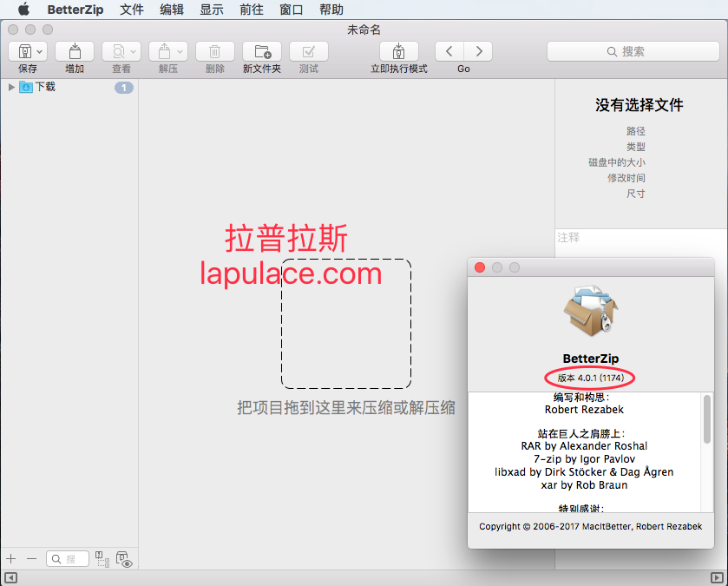Toggle the Direct Mode (立即执行模式) button
This screenshot has width=728, height=586.
click(x=399, y=51)
